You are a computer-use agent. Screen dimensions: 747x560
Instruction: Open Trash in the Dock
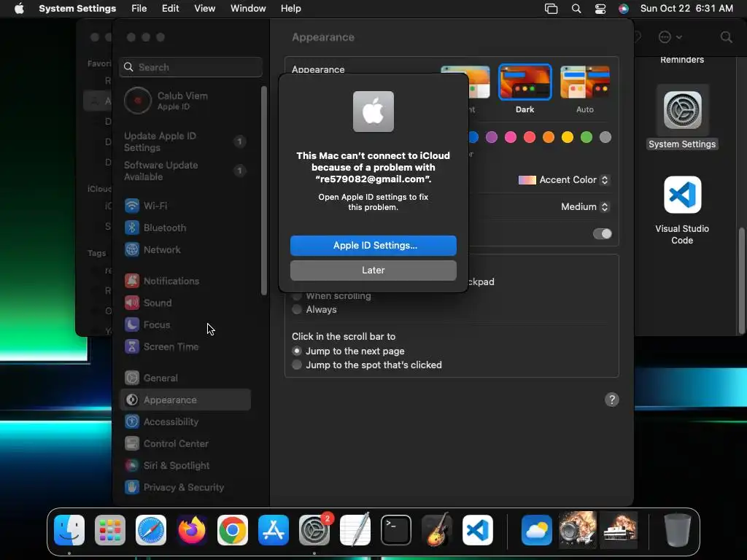678,530
